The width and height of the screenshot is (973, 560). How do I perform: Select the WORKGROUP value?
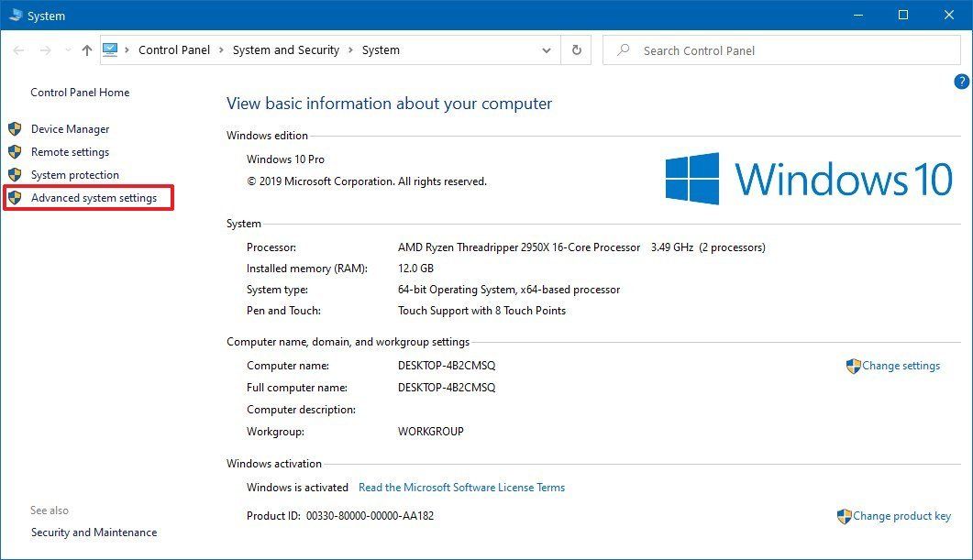point(431,432)
